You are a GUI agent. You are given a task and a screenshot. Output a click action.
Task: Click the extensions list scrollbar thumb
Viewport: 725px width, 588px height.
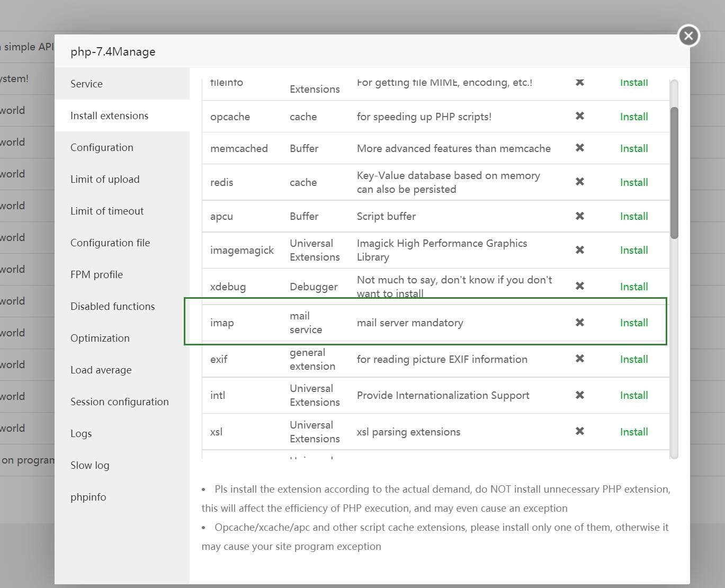(x=674, y=172)
